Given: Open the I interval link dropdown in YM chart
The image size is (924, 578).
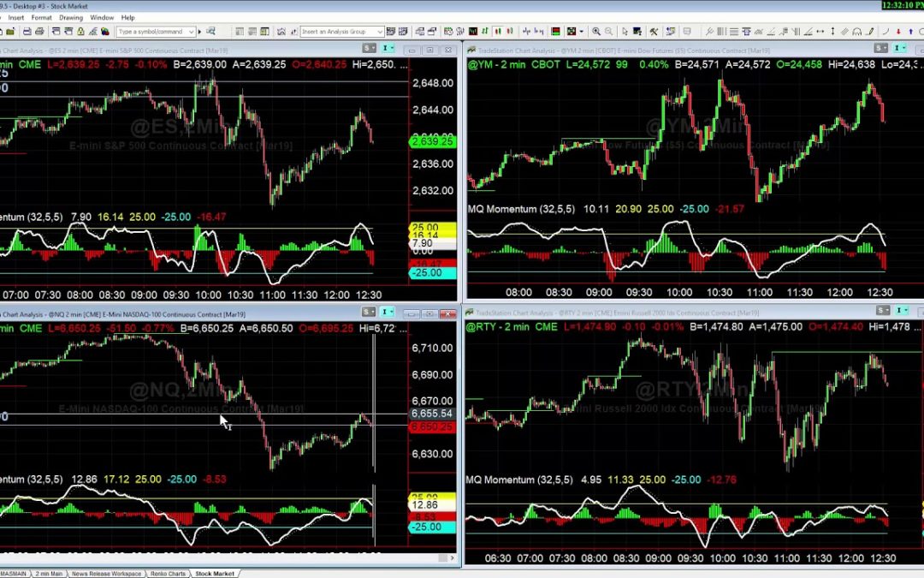Looking at the screenshot, I should (x=900, y=48).
